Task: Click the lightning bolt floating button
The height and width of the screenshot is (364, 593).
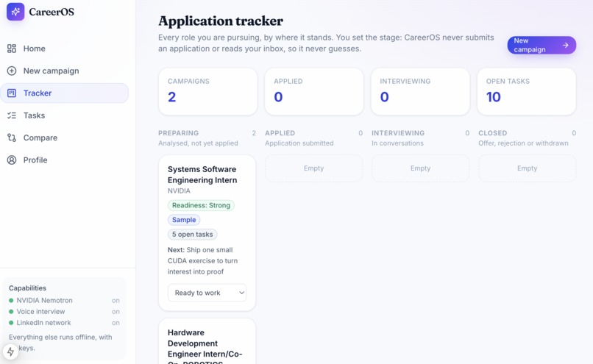Action: [x=10, y=351]
